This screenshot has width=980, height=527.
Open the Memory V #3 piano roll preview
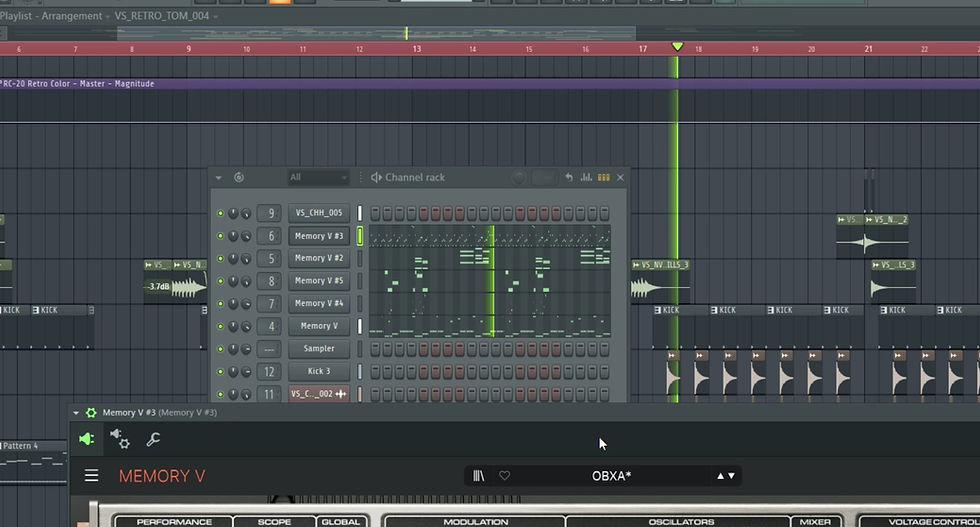click(489, 236)
